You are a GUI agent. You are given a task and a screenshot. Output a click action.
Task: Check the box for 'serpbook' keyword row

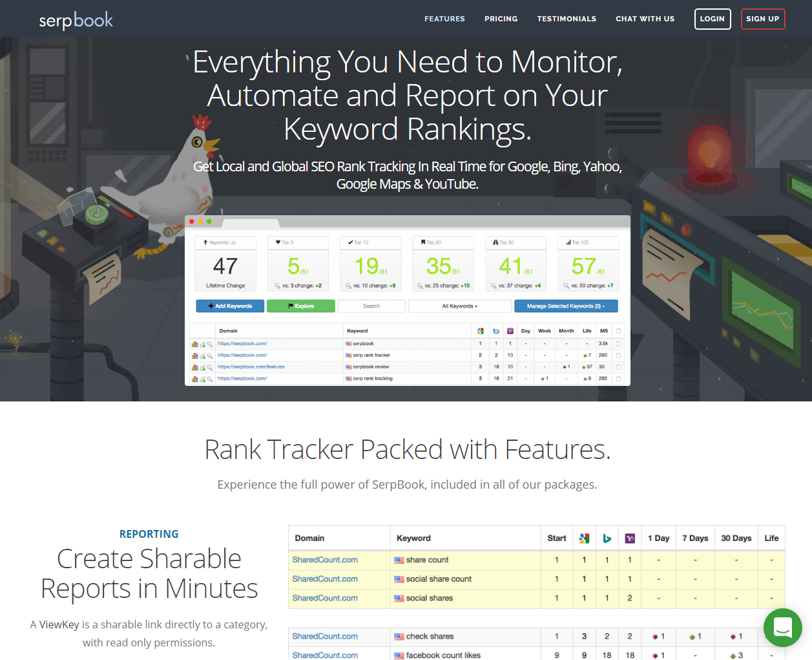(x=618, y=344)
